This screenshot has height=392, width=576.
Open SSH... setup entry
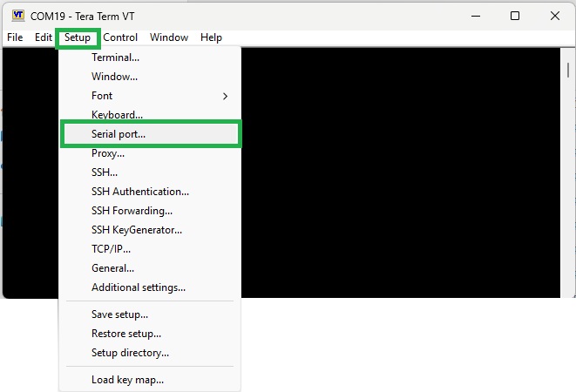150,172
